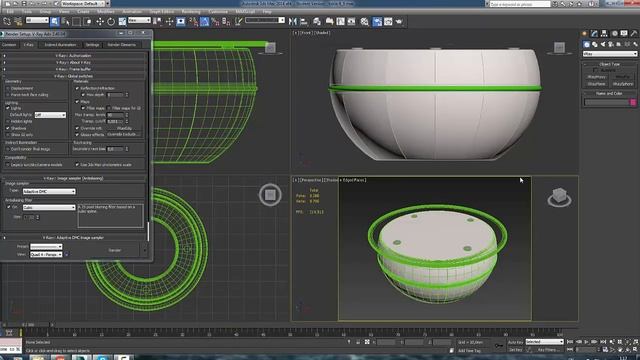
Task: Toggle Force back face culling checkbox
Action: pos(8,95)
